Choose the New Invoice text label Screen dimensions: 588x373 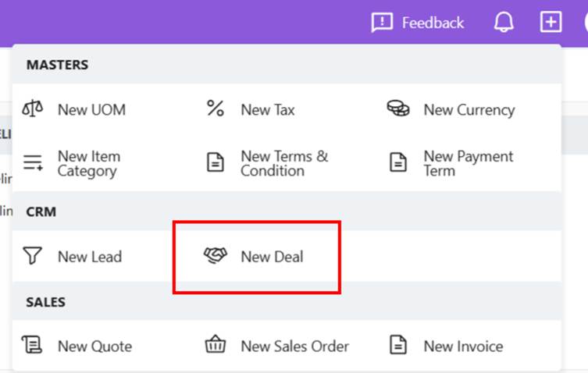click(x=463, y=346)
